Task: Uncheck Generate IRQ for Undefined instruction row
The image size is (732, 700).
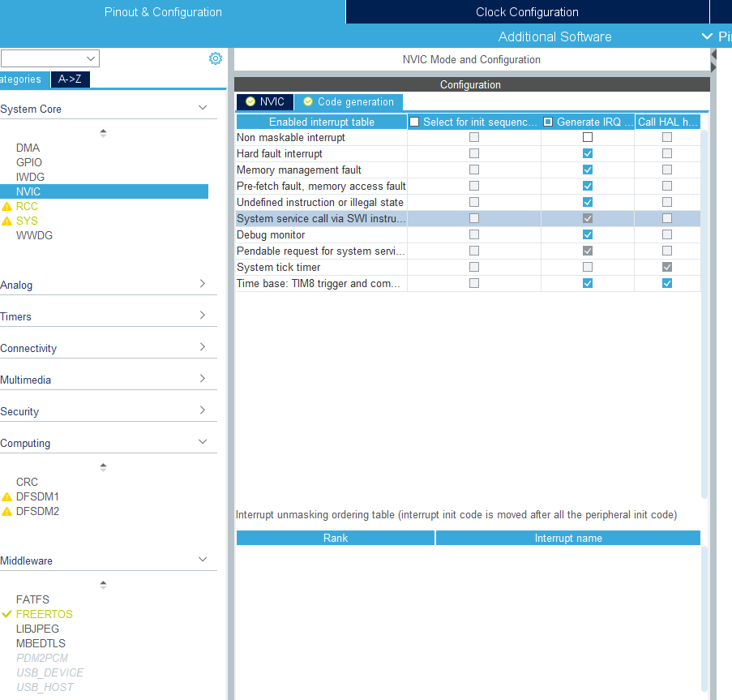Action: coord(588,202)
